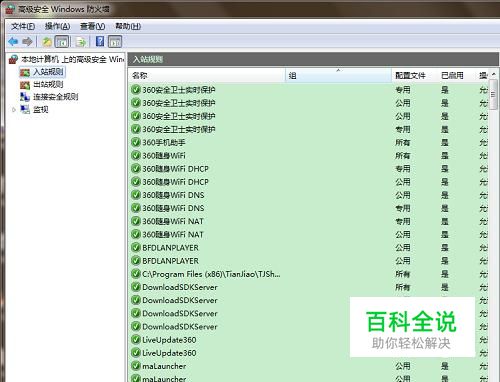Click the green check icon of 360随身WiFi NAT 专用 rule
The height and width of the screenshot is (382, 500).
coord(136,221)
